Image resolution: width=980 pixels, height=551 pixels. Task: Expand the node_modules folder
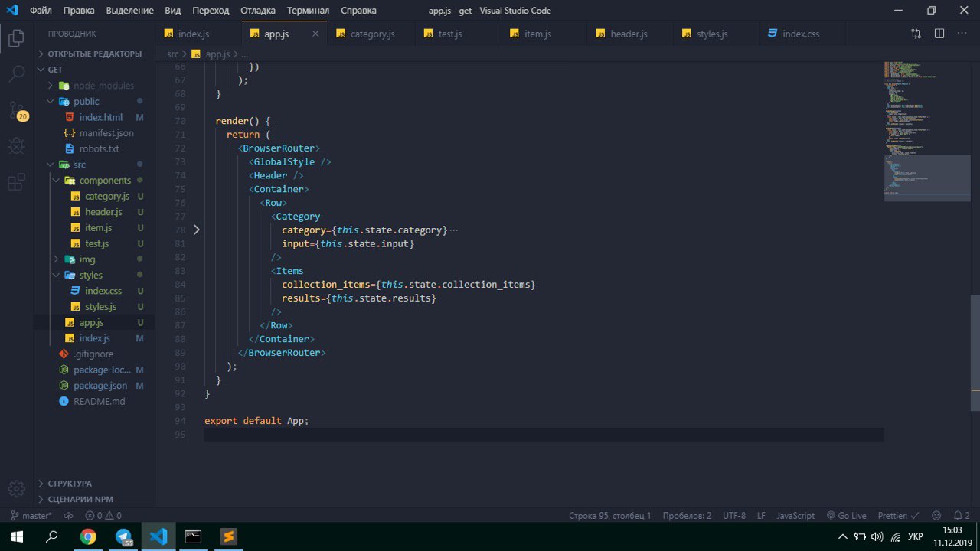(103, 86)
